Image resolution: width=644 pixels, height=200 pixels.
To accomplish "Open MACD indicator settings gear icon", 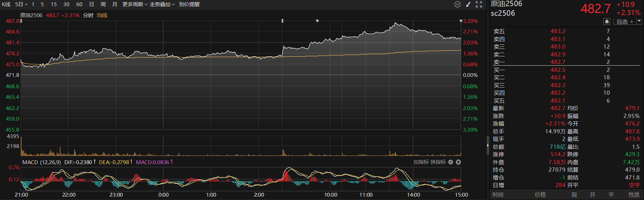I will [451, 162].
